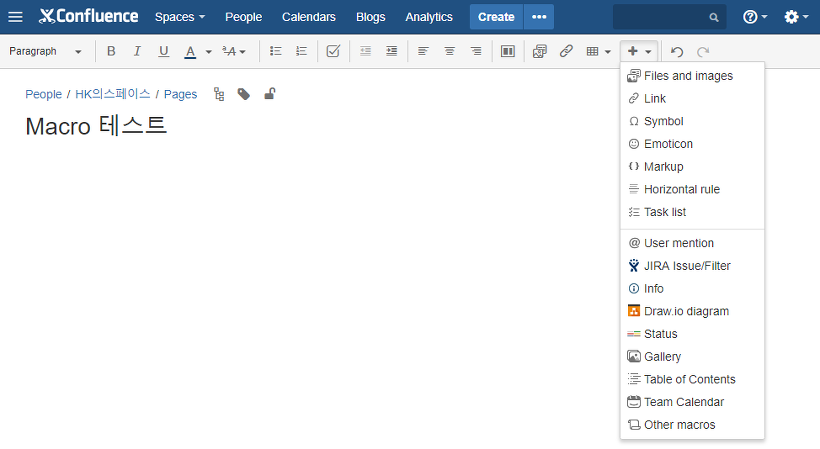Select Task list from the insert menu
Viewport: 820px width, 449px height.
692,212
